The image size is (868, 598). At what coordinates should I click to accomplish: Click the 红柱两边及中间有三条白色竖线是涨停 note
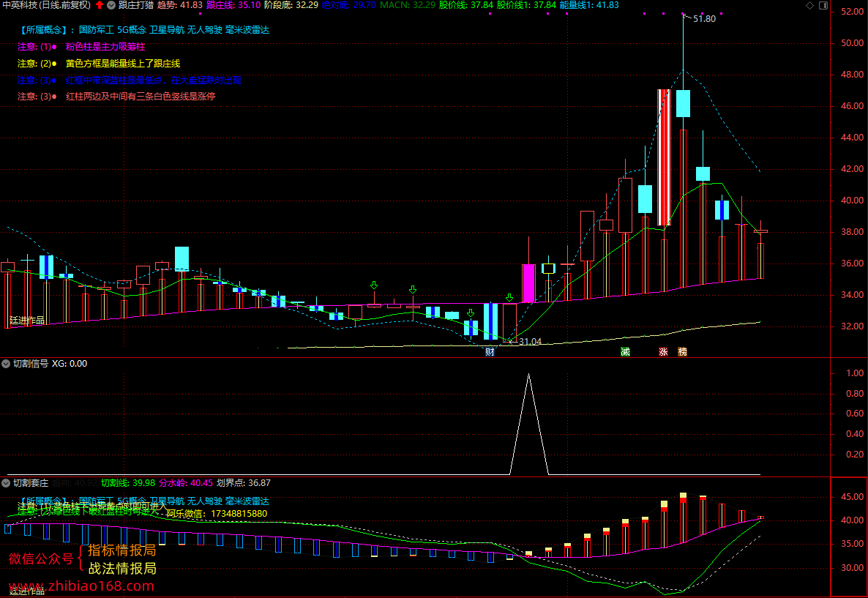tap(141, 97)
